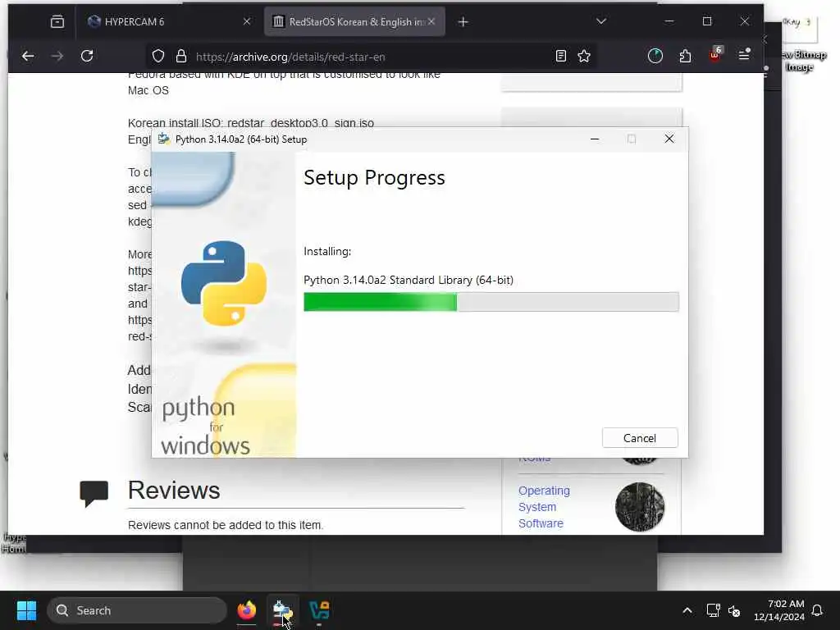
Task: Open the Firefox application menu
Action: pos(745,55)
